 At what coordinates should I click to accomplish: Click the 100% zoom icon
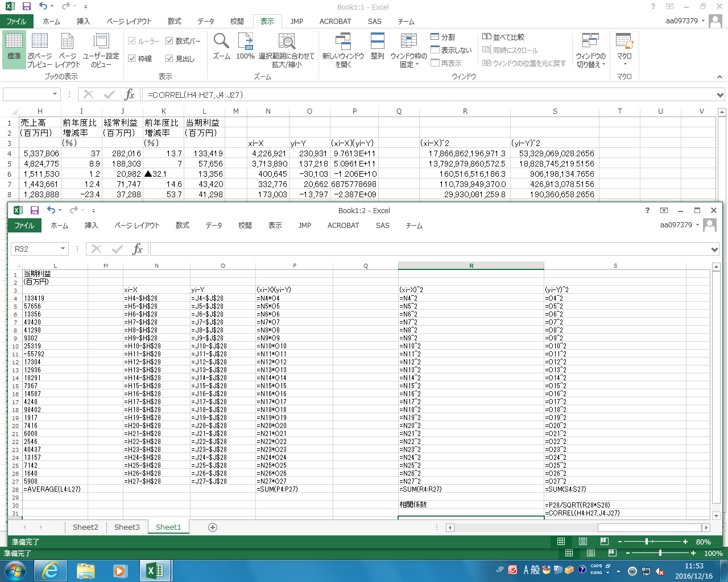click(x=245, y=42)
